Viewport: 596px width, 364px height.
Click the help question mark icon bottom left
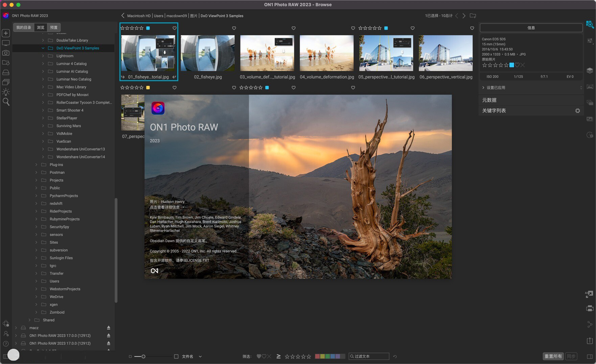click(x=6, y=344)
